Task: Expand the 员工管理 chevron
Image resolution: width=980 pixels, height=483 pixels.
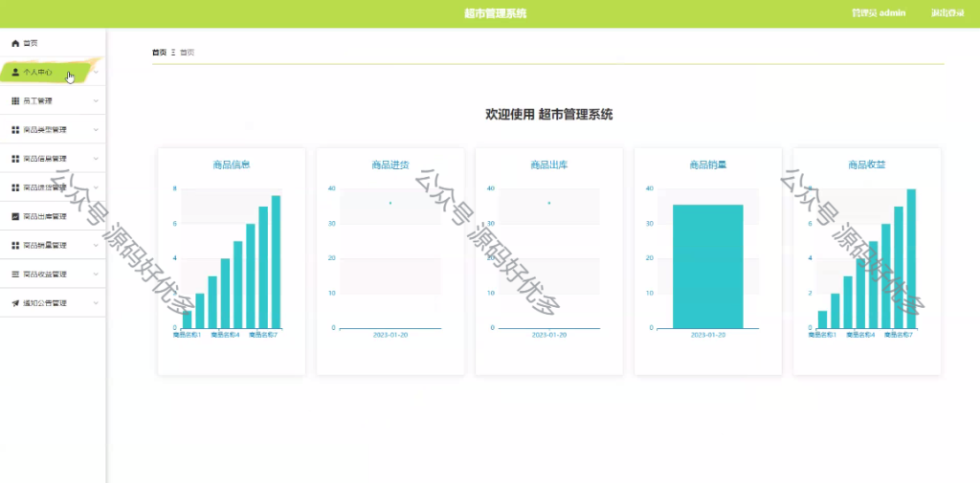Action: (96, 100)
